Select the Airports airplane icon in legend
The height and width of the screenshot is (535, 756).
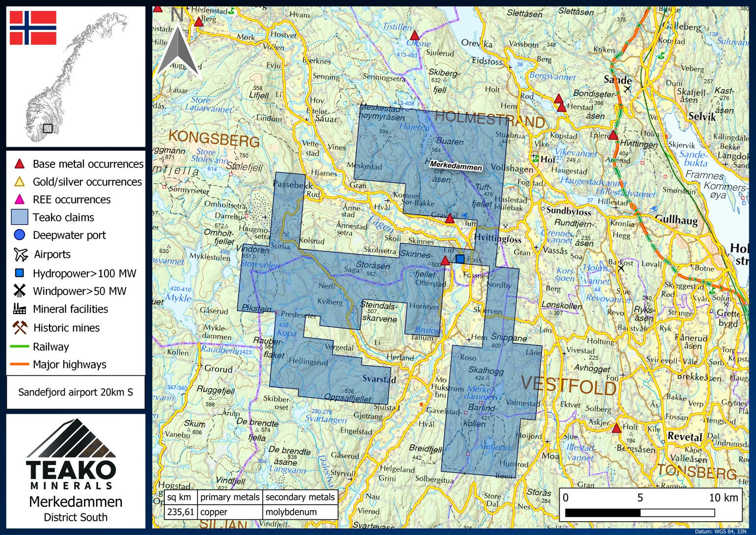21,254
